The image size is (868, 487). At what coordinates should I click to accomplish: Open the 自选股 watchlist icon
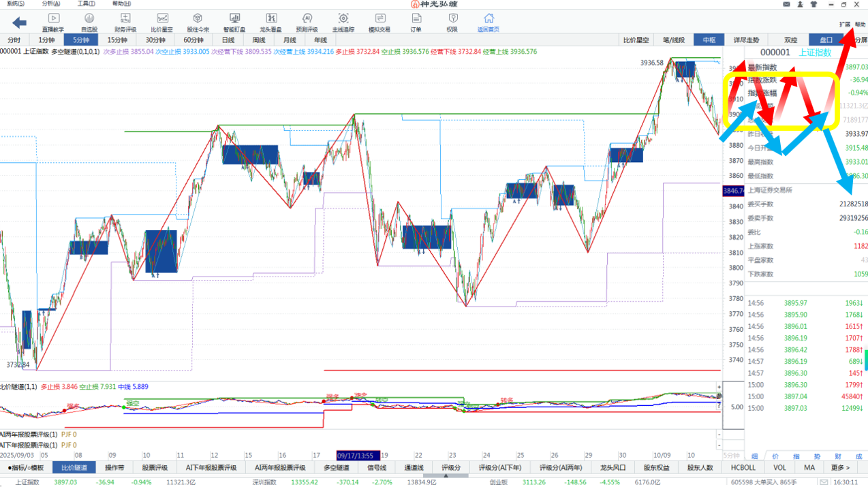[89, 22]
